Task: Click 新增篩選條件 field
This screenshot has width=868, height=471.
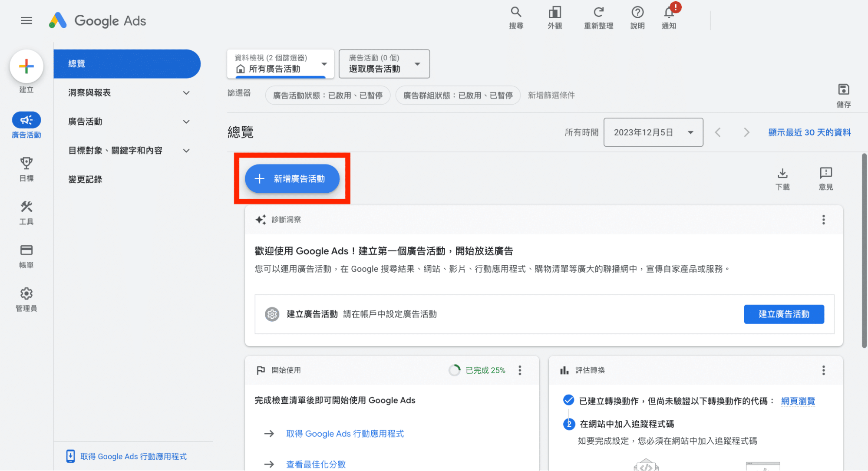Action: (551, 95)
